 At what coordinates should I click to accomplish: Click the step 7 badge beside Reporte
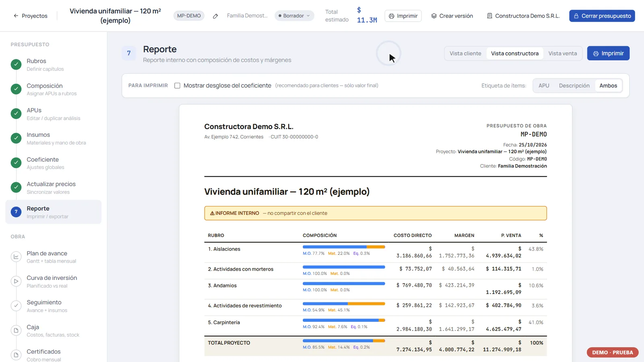tap(129, 53)
